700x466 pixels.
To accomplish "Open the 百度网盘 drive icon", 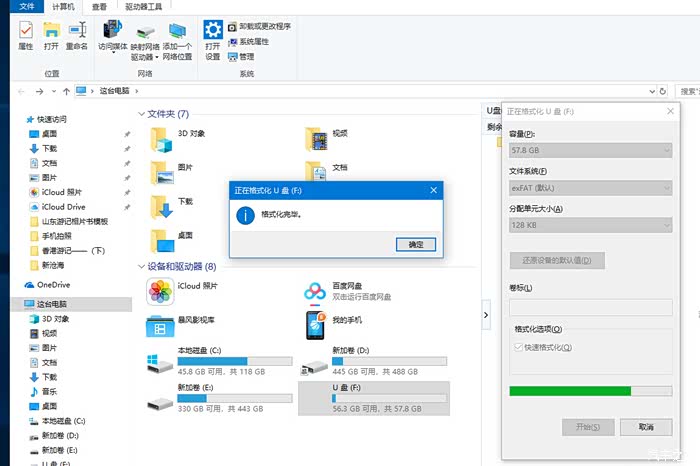I will tap(316, 292).
